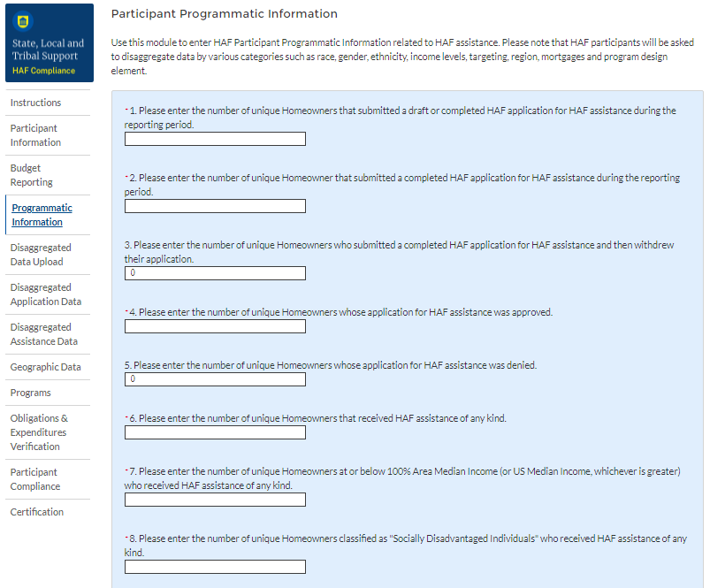
Task: Select Programmatic Information nav item
Action: tap(42, 215)
